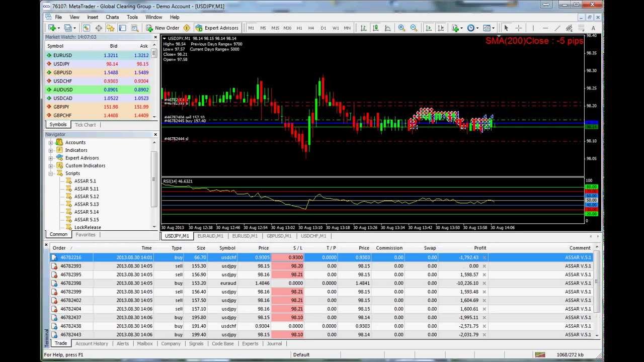Open the New Chart dropdown arrow
The width and height of the screenshot is (644, 362).
click(58, 28)
